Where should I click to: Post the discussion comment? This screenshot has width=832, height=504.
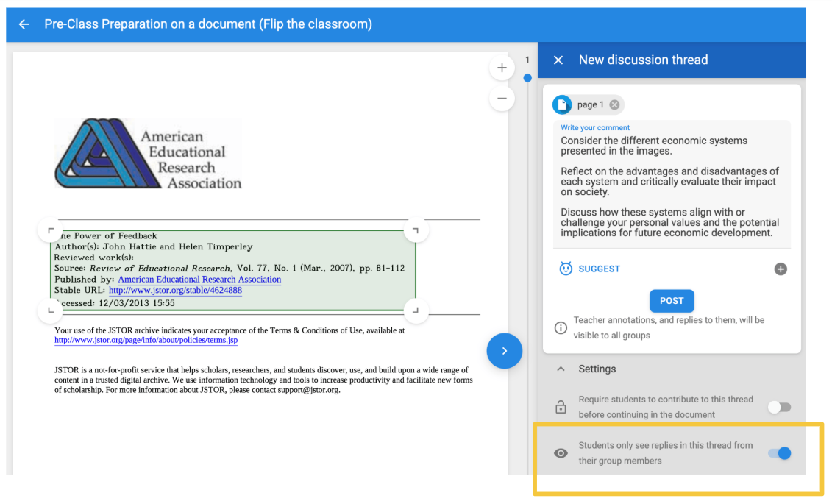coord(671,301)
